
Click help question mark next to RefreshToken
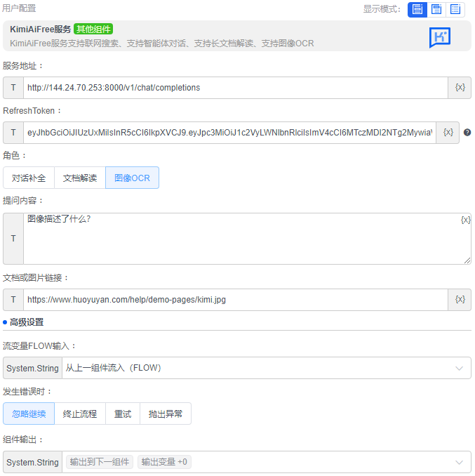point(467,132)
